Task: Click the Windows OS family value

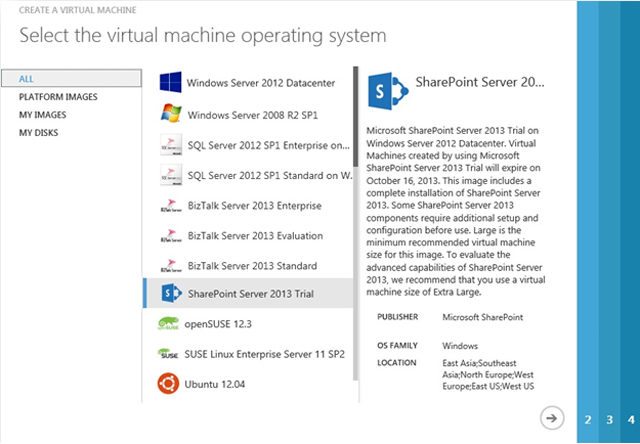Action: 460,346
